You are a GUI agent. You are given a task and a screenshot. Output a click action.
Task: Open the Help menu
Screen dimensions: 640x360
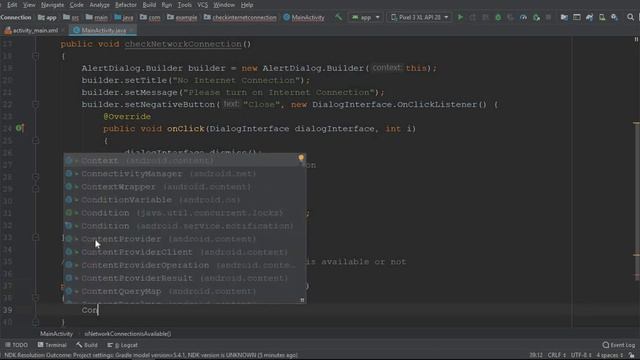tap(247, 5)
